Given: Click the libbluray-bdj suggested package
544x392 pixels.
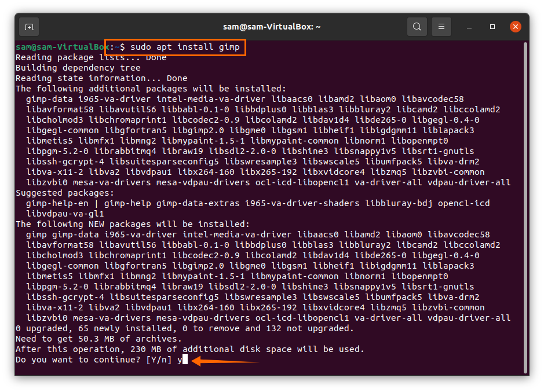Looking at the screenshot, I should point(399,203).
